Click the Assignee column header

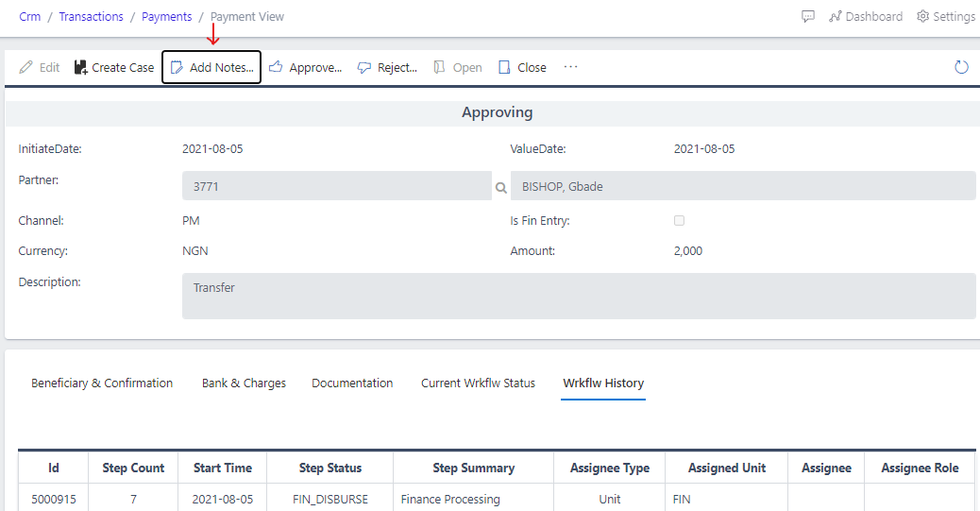(826, 468)
